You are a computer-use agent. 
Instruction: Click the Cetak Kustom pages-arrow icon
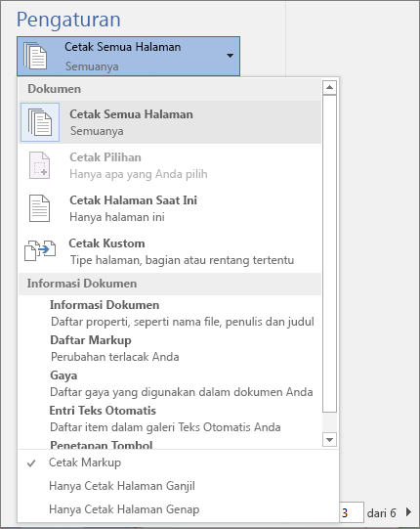(40, 250)
